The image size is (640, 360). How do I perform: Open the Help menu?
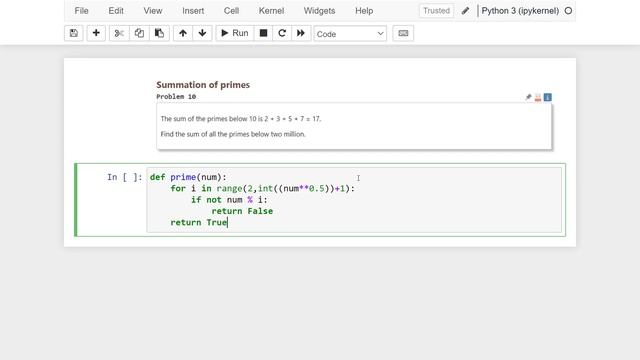364,11
